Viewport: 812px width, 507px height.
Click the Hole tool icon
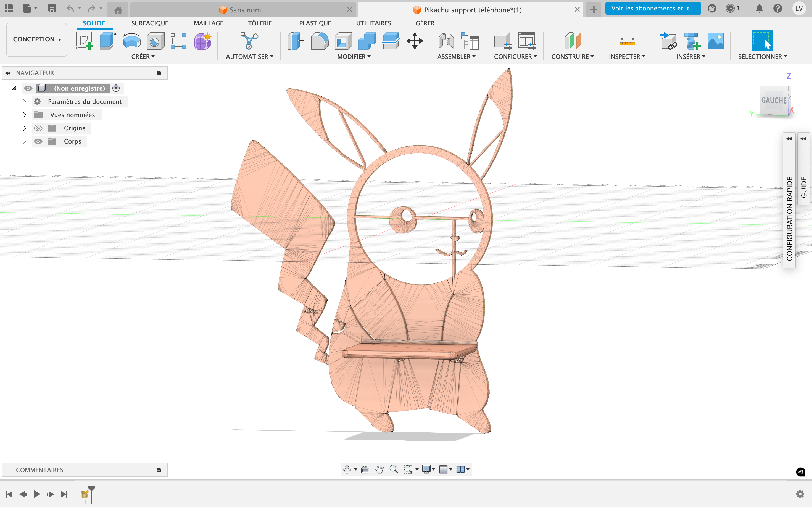[155, 41]
